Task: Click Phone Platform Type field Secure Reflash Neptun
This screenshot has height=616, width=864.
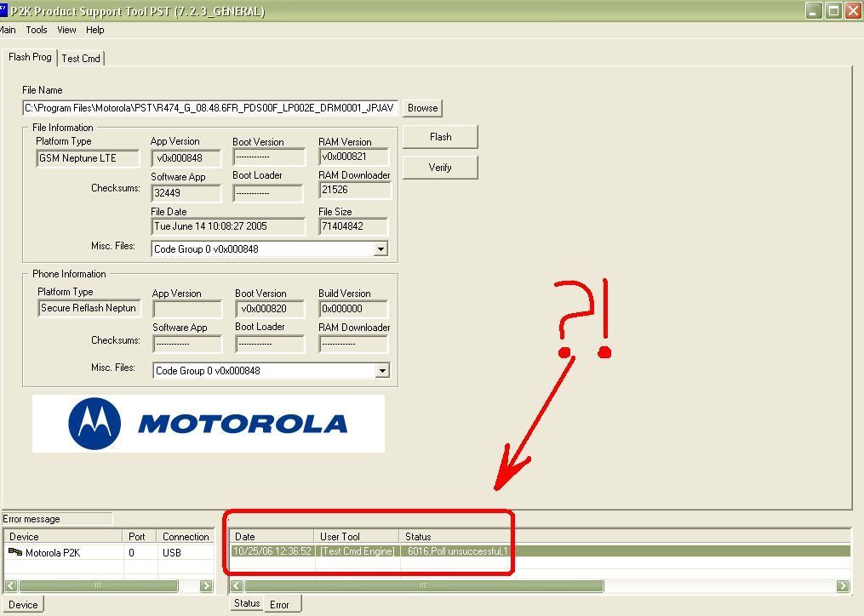Action: pyautogui.click(x=89, y=309)
